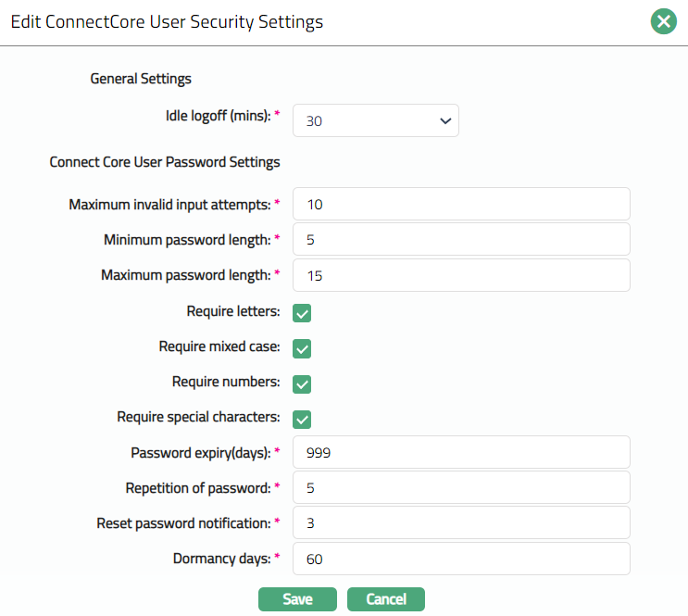Image resolution: width=688 pixels, height=616 pixels.
Task: Open the Idle logoff minutes dropdown
Action: coord(375,120)
